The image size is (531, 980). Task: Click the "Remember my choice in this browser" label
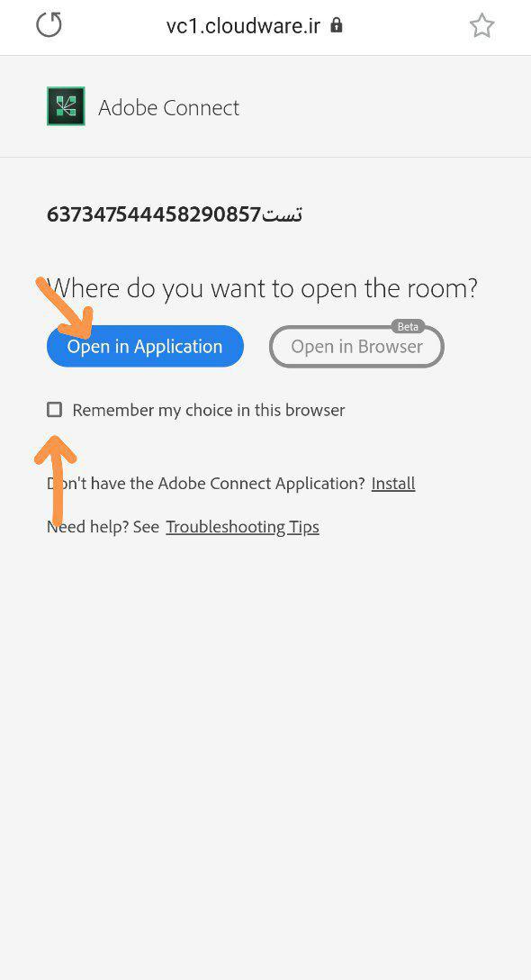point(209,410)
